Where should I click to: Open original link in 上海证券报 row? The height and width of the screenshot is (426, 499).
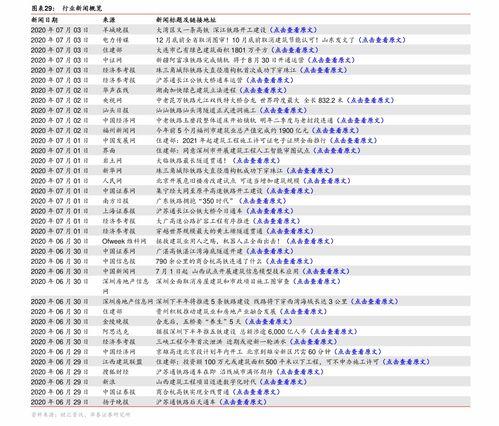point(270,211)
